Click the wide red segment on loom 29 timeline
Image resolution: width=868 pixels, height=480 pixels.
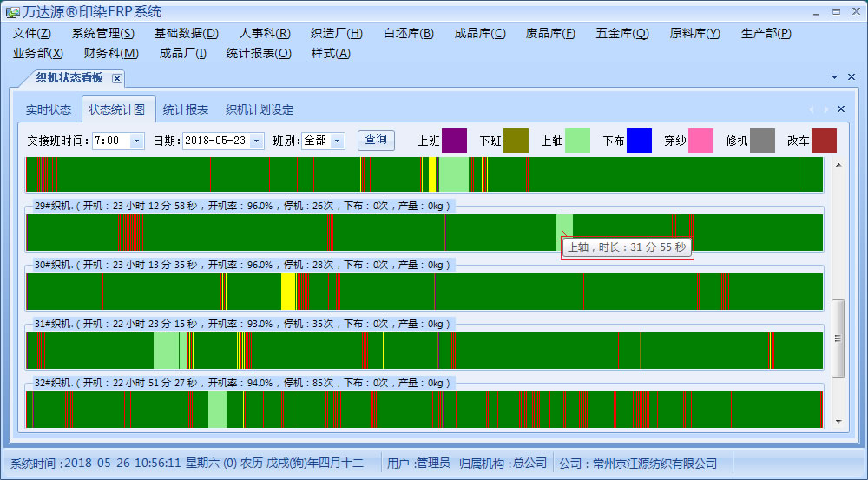(x=131, y=233)
